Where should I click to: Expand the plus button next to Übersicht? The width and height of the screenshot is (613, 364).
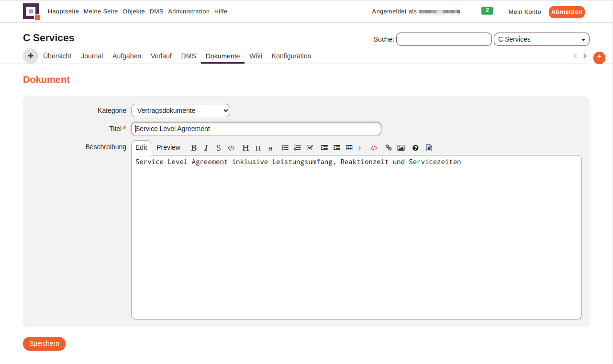click(30, 55)
